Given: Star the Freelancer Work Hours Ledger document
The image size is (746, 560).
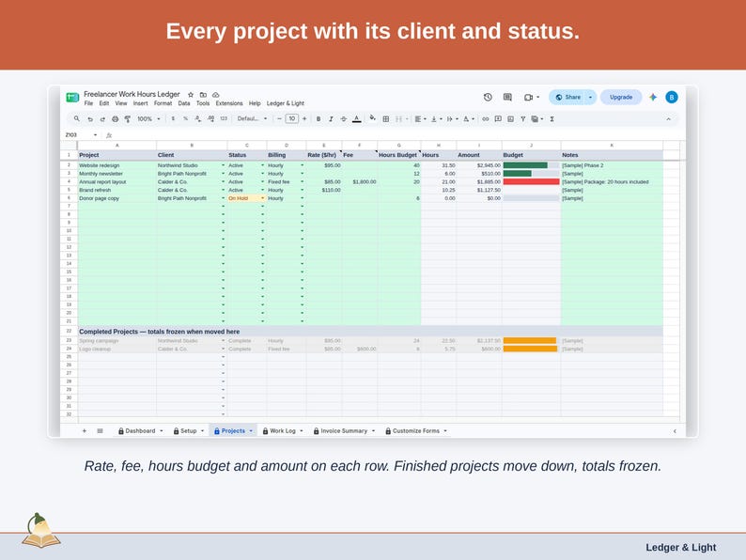Looking at the screenshot, I should (x=191, y=95).
